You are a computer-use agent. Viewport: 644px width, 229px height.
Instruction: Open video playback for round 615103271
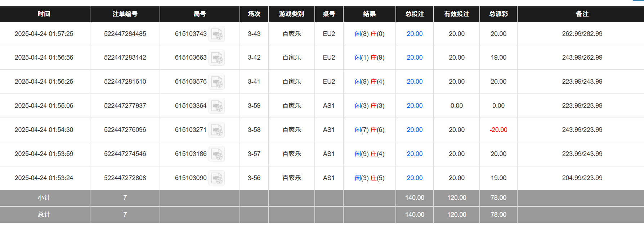click(216, 130)
